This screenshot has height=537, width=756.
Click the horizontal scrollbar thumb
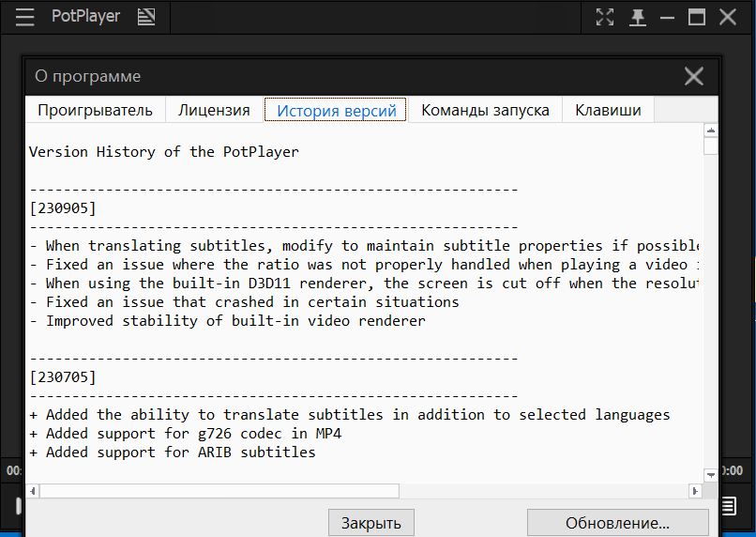click(x=219, y=491)
